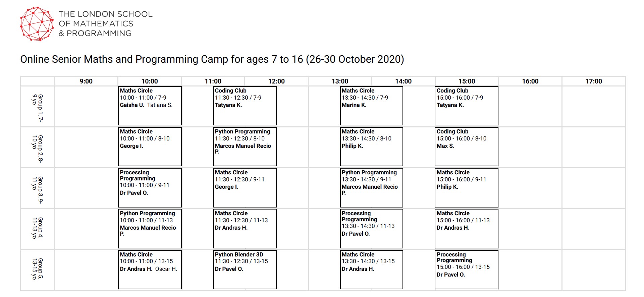
Task: Click Group 5 Processing Programming 15:00 block
Action: coord(467,270)
